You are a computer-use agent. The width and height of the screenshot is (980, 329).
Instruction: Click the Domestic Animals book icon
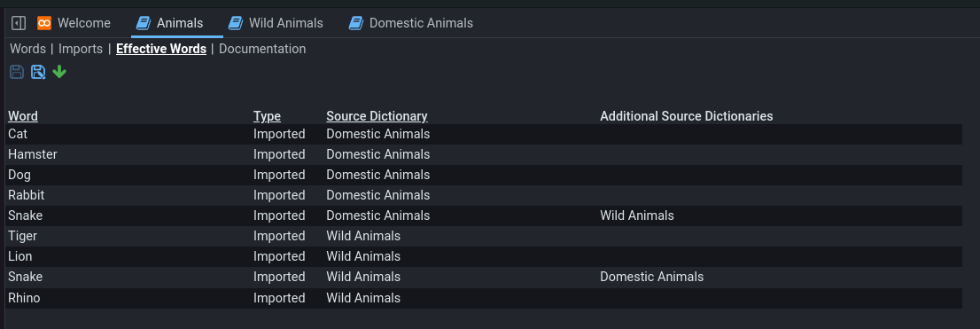click(x=355, y=23)
